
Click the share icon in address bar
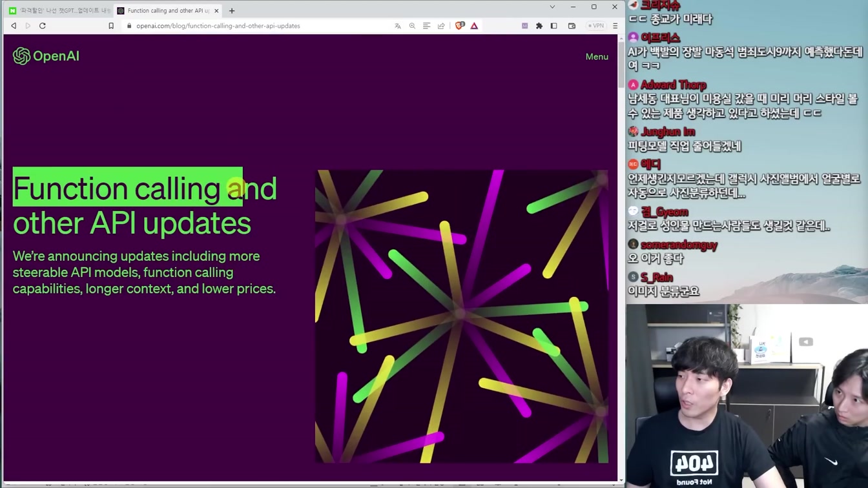[441, 26]
